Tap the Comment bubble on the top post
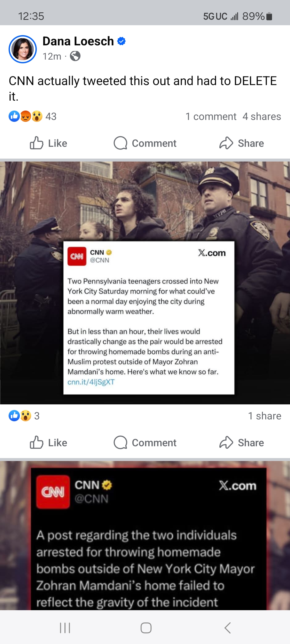The width and height of the screenshot is (290, 644). point(145,143)
